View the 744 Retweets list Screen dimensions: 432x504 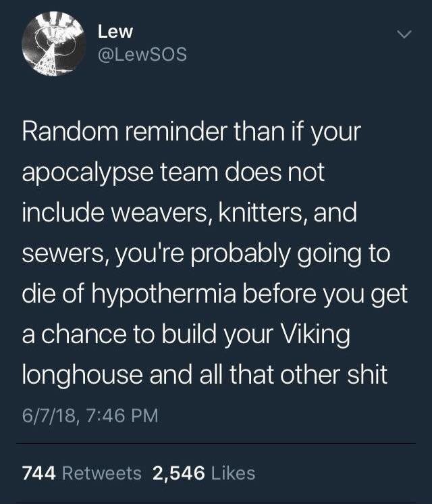[82, 473]
